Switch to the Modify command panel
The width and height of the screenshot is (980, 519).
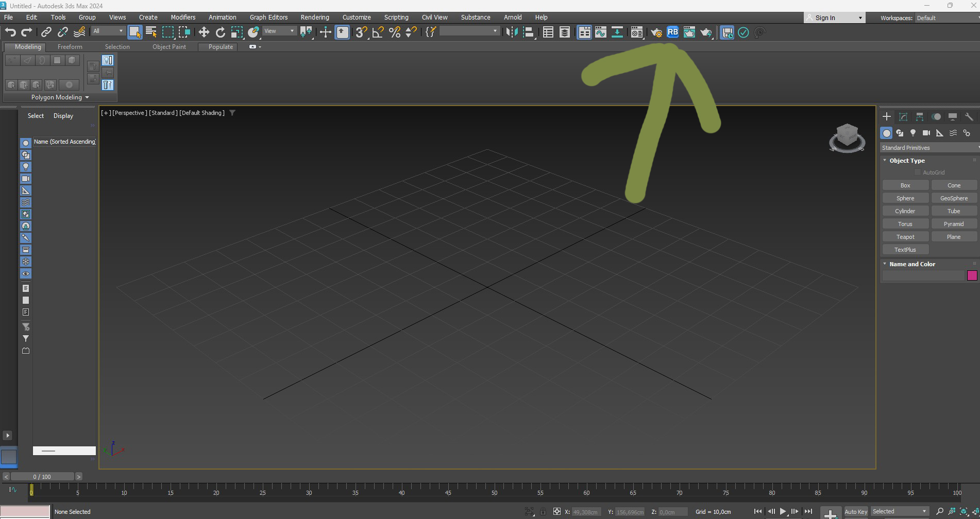(903, 117)
